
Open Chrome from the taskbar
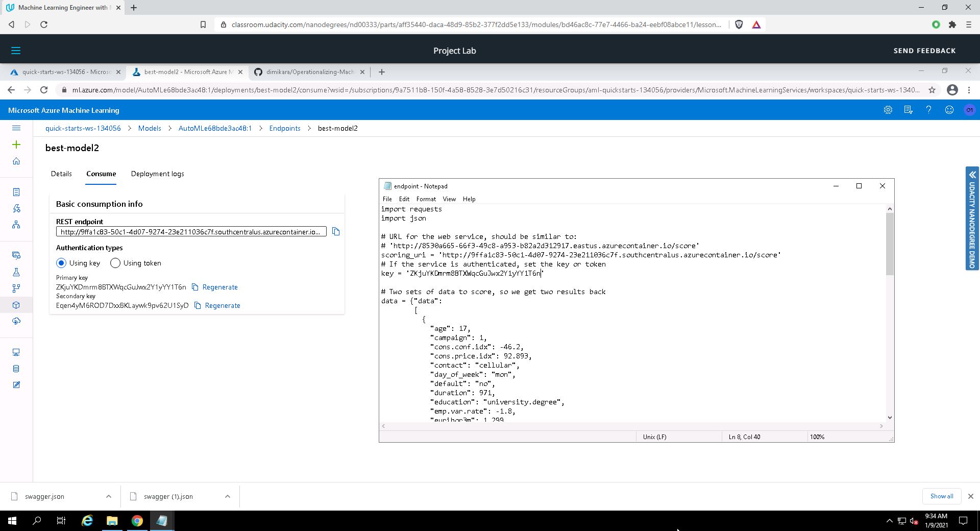(137, 521)
